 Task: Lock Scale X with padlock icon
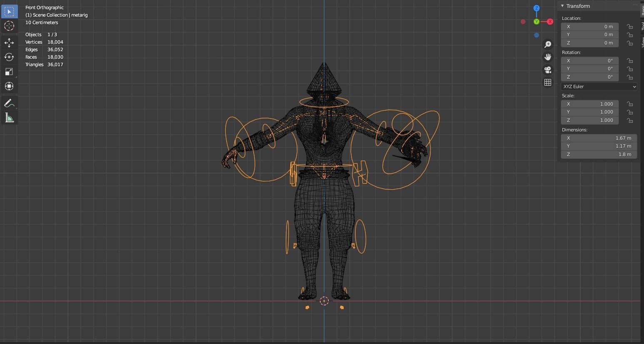point(630,104)
